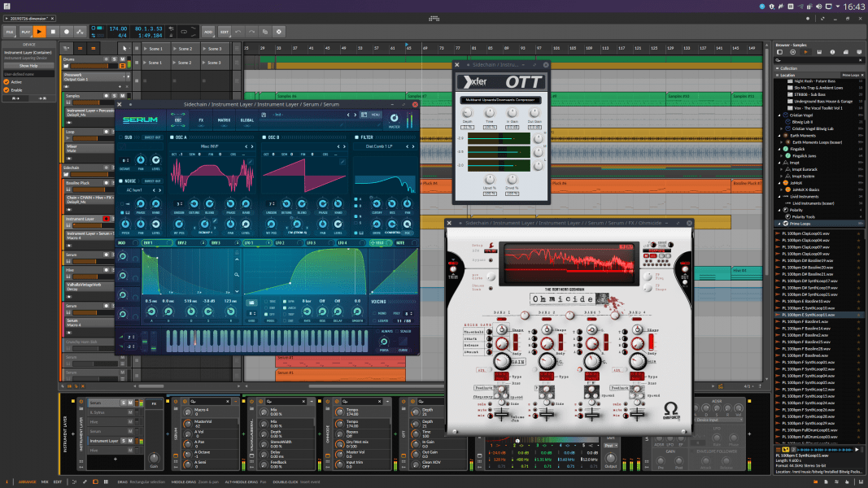The image size is (868, 488).
Task: Expand the JoMoX X-Basics folder
Action: (782, 190)
